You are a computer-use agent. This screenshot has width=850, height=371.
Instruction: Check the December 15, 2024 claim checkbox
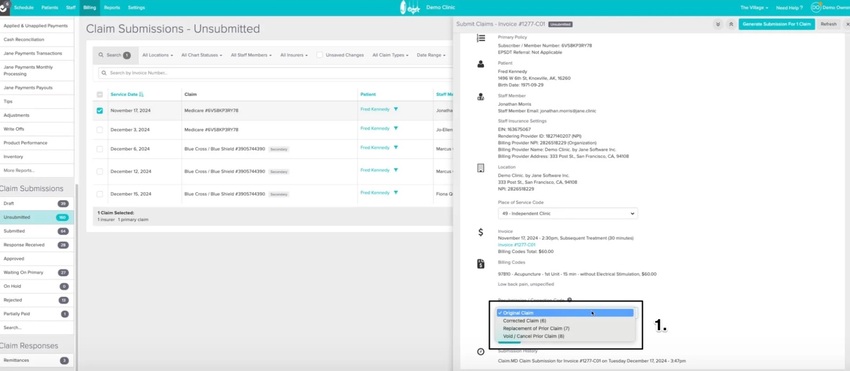pos(100,194)
